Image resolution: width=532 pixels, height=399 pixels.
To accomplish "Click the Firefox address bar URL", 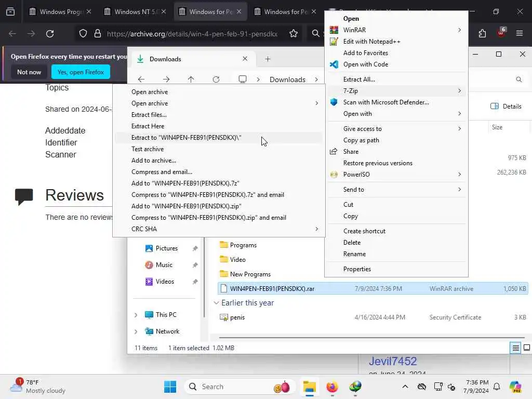I will [x=192, y=34].
